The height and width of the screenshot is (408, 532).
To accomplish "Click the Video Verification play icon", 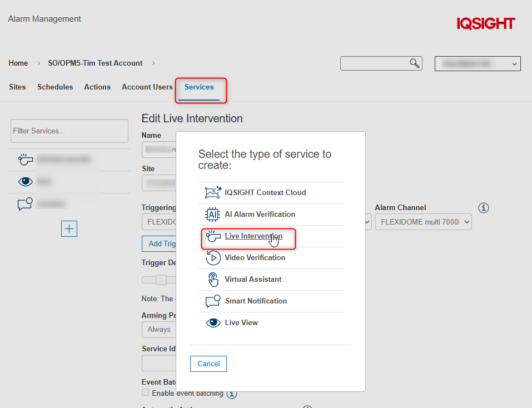I will [x=213, y=258].
